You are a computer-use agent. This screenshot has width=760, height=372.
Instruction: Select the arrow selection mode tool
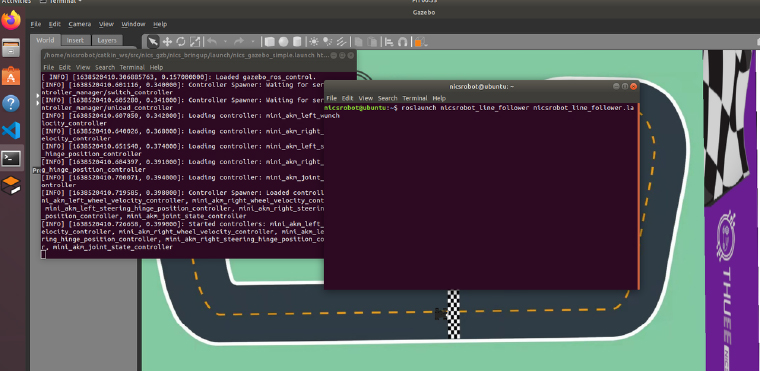coord(153,42)
